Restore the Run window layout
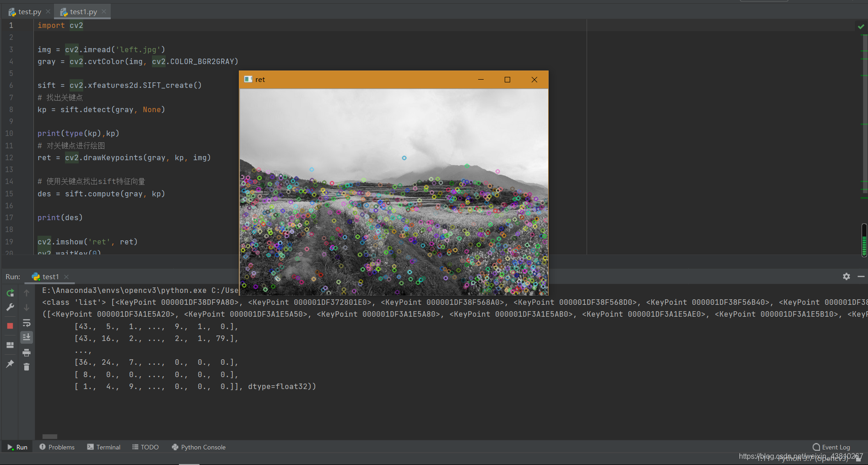This screenshot has width=868, height=465. tap(10, 345)
